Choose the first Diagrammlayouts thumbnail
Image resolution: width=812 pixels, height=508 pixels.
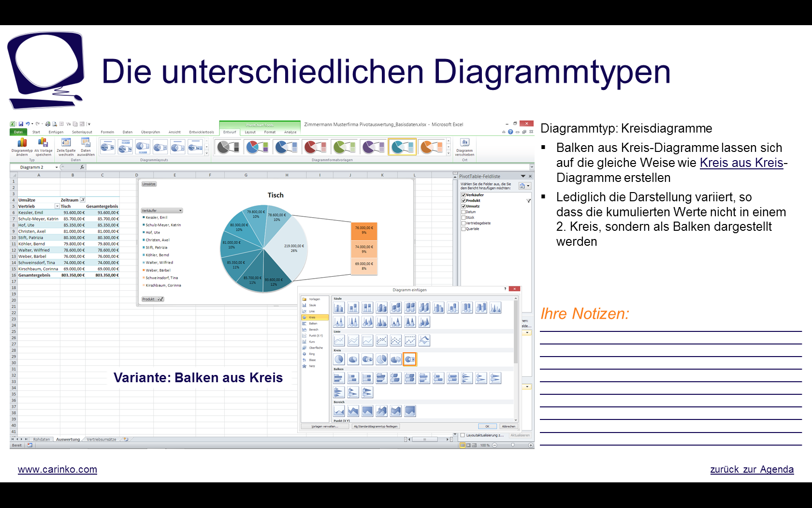[107, 147]
